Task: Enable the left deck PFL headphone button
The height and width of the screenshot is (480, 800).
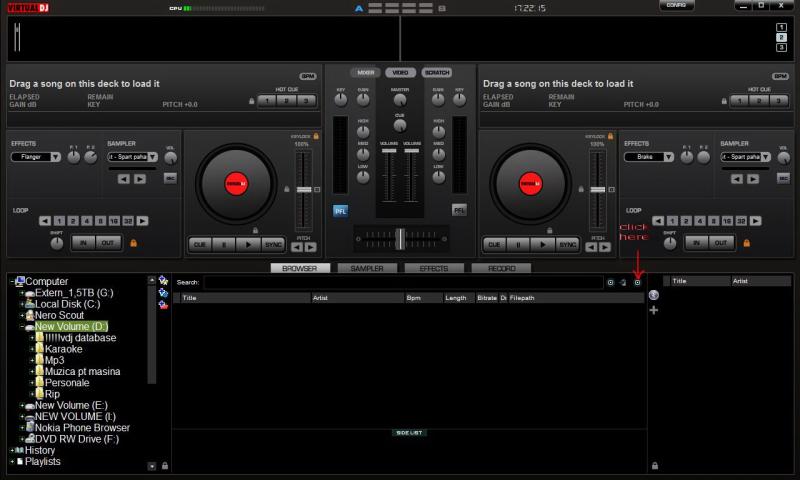Action: (340, 210)
